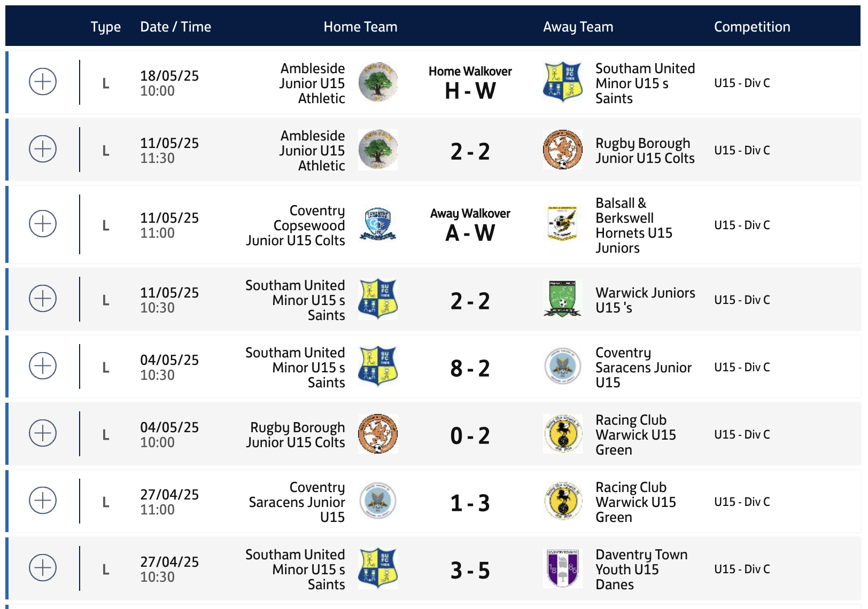
Task: Click the Southam United away crest in first row
Action: tap(563, 82)
